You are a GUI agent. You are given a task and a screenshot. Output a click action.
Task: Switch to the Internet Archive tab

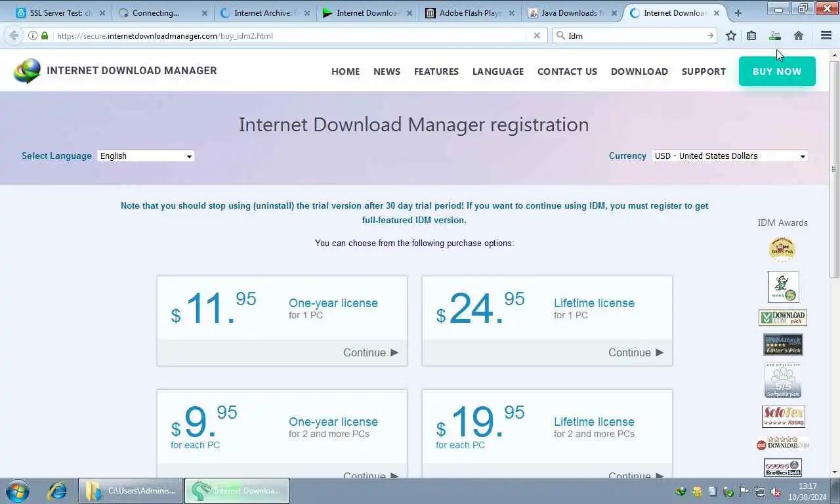264,12
